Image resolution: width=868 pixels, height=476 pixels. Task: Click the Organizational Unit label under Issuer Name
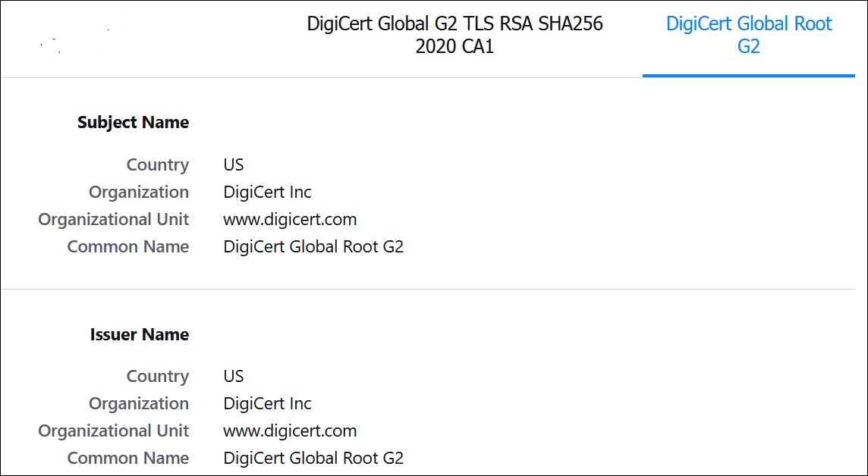(x=114, y=431)
